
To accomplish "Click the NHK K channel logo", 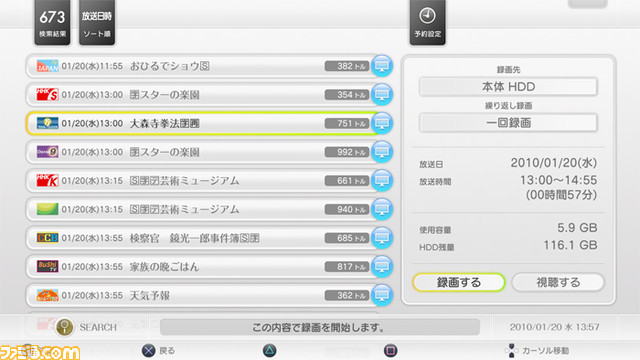I will pyautogui.click(x=47, y=180).
